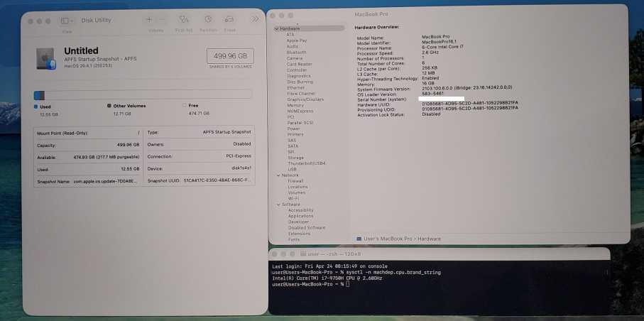
Task: Select Thunderbolt/USB4 in the sidebar
Action: (x=307, y=163)
